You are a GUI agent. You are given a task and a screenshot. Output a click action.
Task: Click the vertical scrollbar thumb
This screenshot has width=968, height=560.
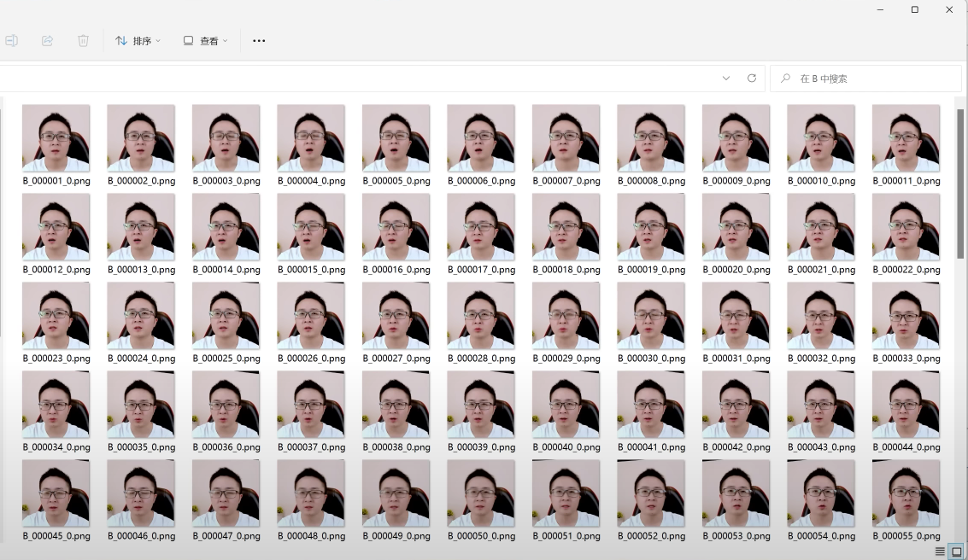pos(960,184)
